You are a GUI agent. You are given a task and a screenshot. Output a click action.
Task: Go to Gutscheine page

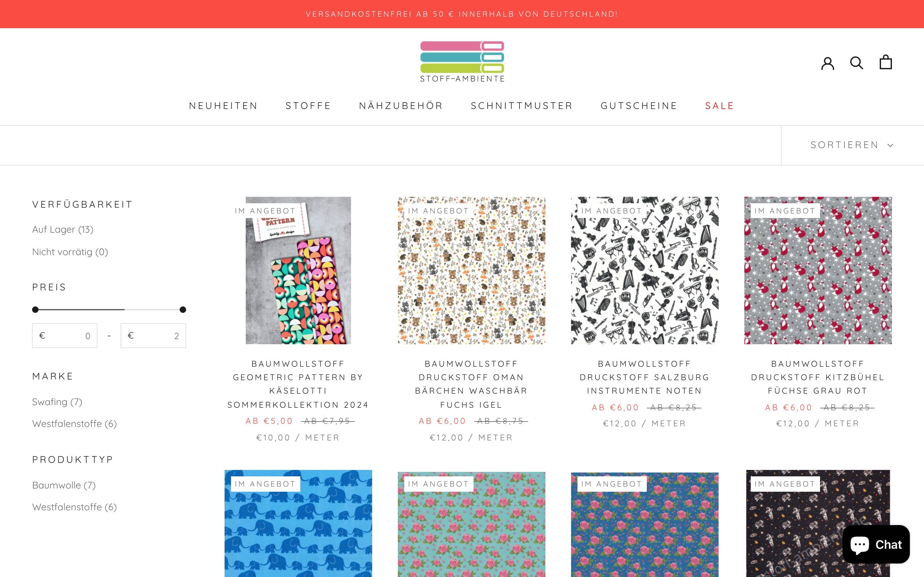click(639, 106)
